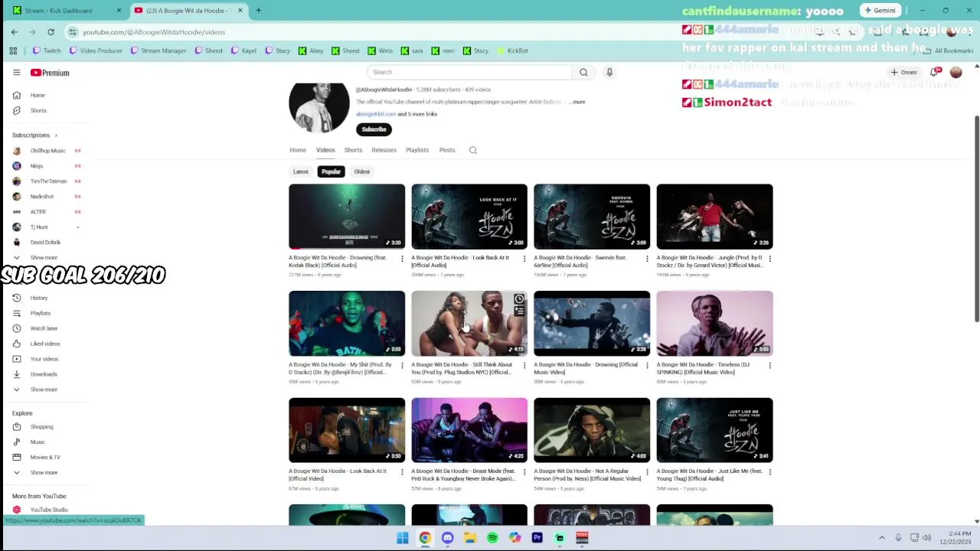Viewport: 980px width, 551px height.
Task: Open options menu for Timeless video
Action: (769, 366)
